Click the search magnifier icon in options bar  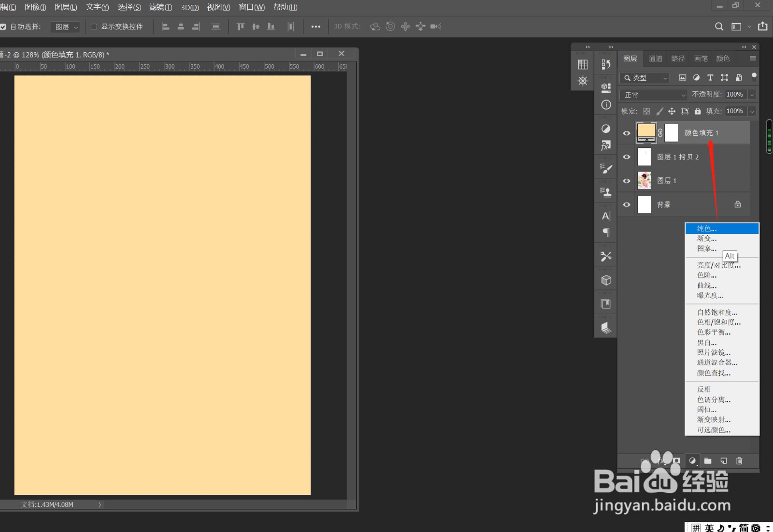(x=719, y=27)
